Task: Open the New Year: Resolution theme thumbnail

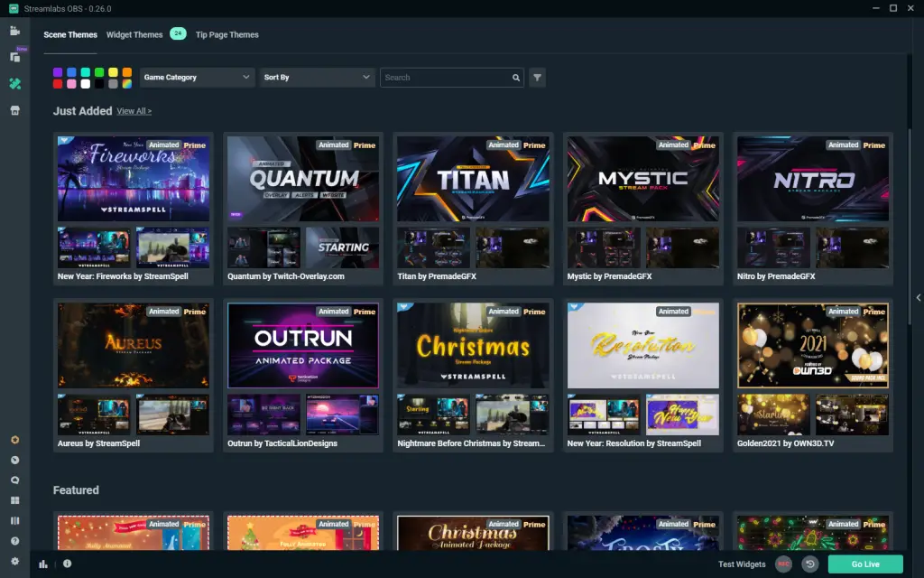Action: click(x=642, y=345)
